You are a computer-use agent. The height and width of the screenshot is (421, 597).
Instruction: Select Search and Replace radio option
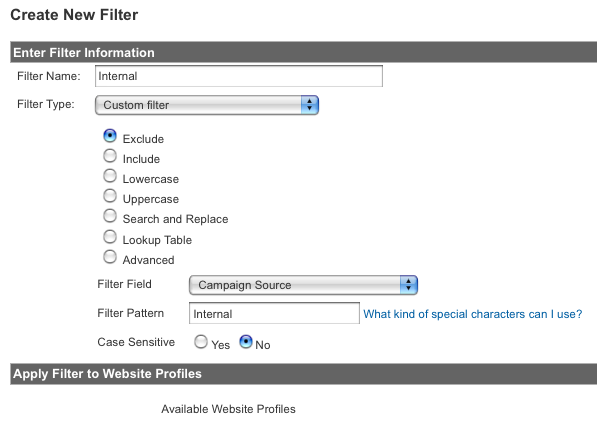tap(110, 216)
